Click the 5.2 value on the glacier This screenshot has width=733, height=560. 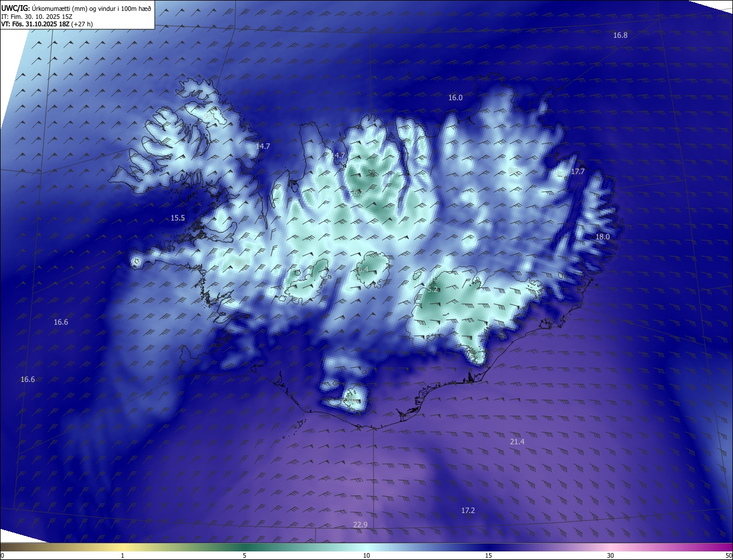click(x=432, y=290)
